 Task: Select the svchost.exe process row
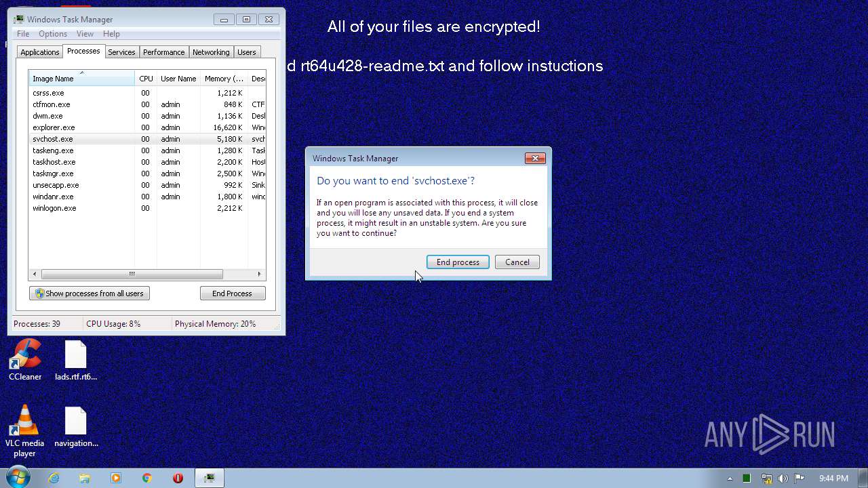point(146,139)
